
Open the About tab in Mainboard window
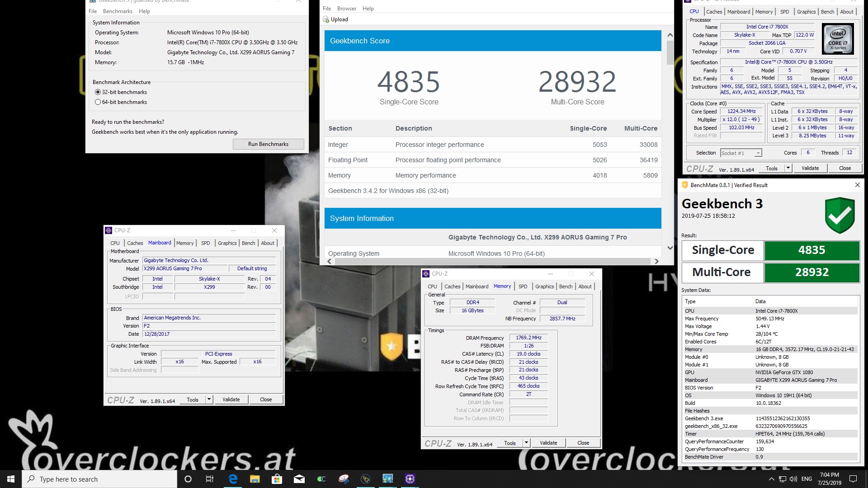click(x=268, y=243)
